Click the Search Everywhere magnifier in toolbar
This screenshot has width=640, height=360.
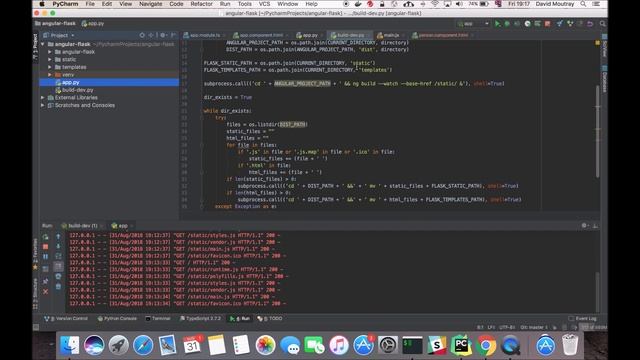[x=602, y=24]
